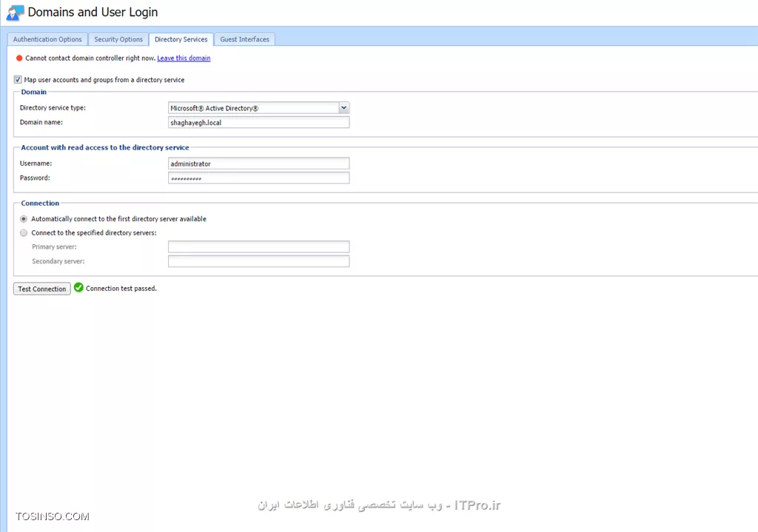758x532 pixels.
Task: Select the Directory Services tab
Action: click(181, 39)
